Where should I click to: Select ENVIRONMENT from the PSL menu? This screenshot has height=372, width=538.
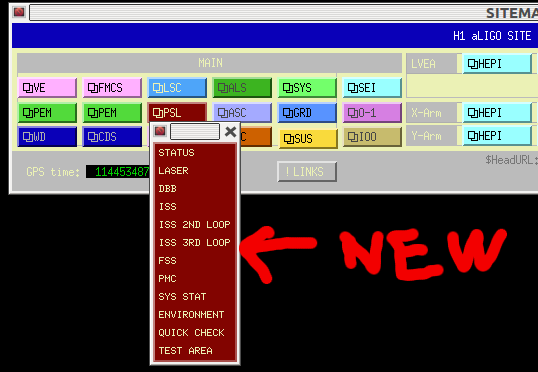click(x=195, y=315)
